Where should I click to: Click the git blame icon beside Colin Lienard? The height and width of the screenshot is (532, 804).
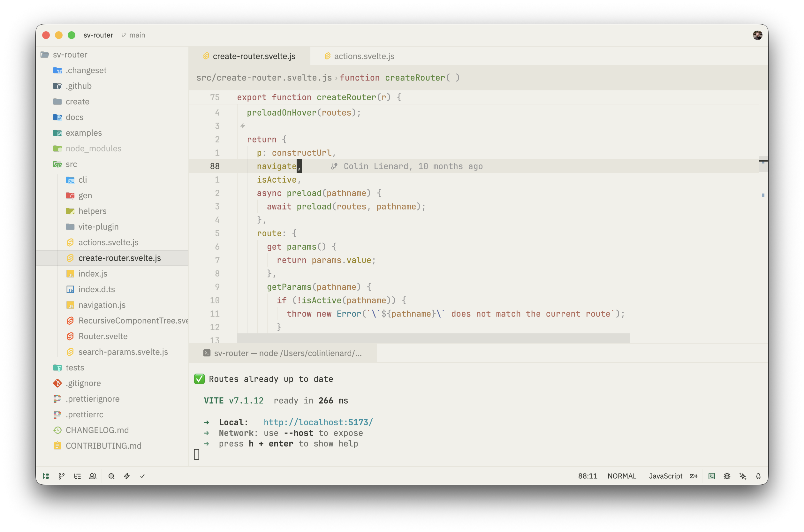coord(334,166)
